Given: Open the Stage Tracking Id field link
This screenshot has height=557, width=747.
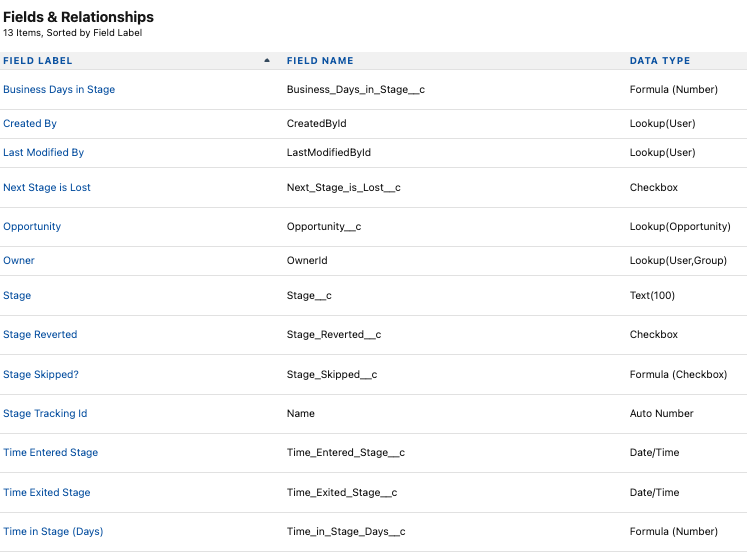Looking at the screenshot, I should [45, 414].
